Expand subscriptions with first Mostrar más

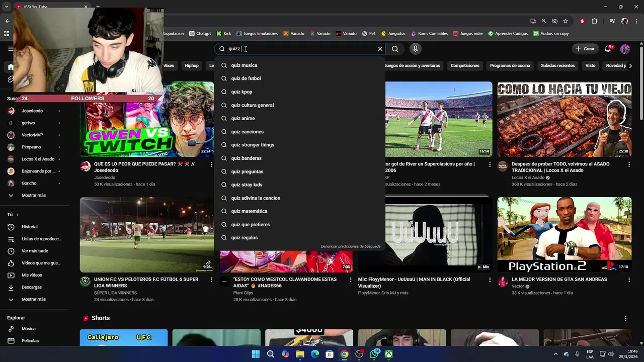(33, 195)
